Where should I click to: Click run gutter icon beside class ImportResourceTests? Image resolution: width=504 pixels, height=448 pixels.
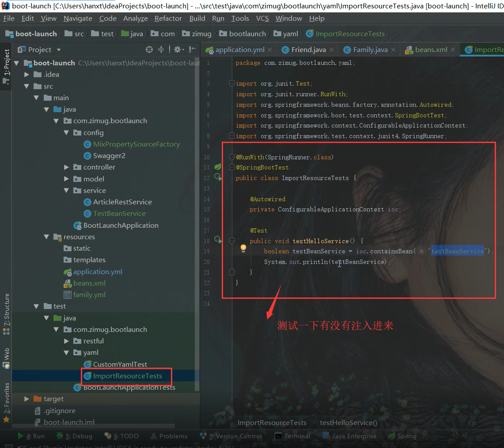(218, 177)
